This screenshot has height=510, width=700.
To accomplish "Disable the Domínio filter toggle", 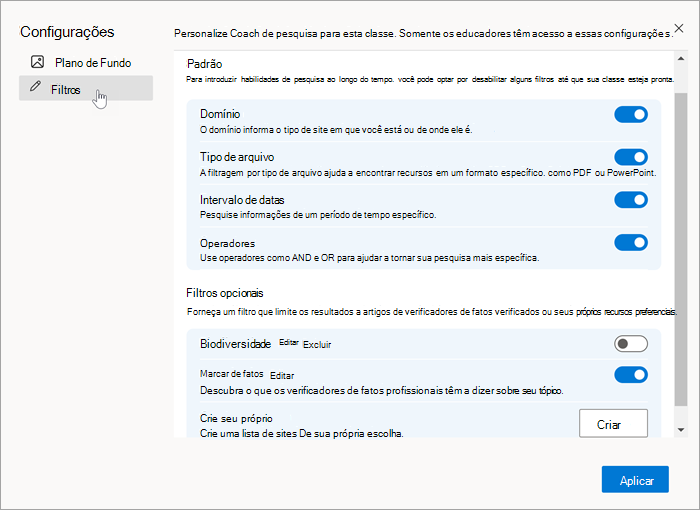I will 631,114.
